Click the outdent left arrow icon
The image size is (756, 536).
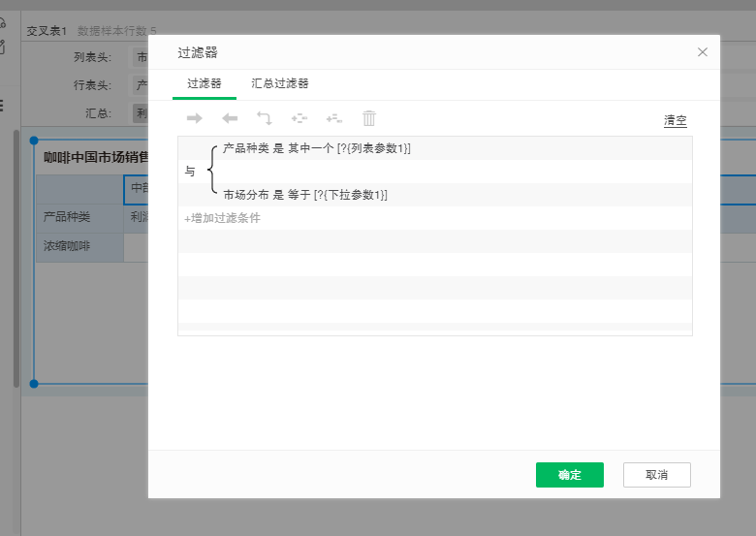pos(230,118)
